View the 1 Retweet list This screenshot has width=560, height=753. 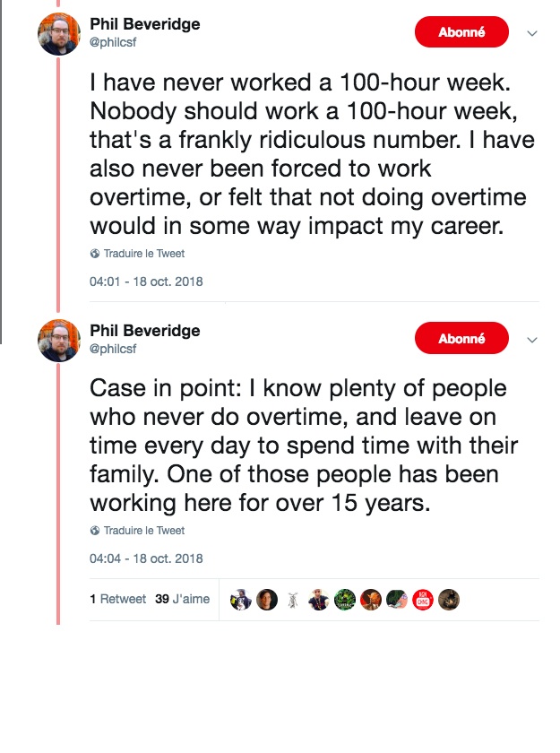(117, 600)
